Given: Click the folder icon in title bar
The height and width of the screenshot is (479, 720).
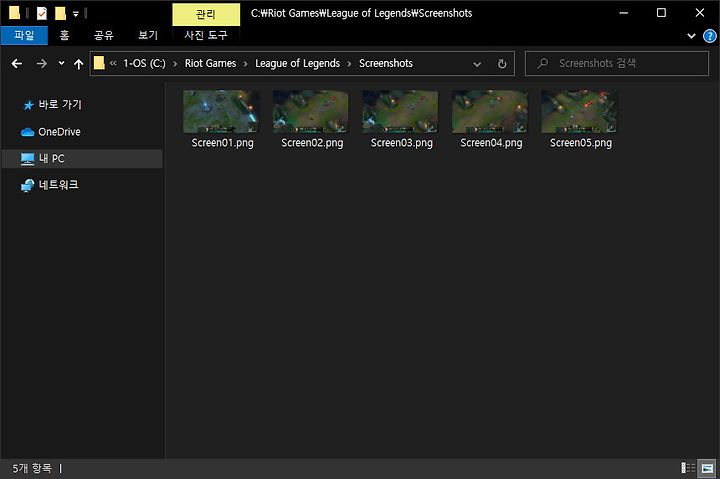Looking at the screenshot, I should point(14,13).
